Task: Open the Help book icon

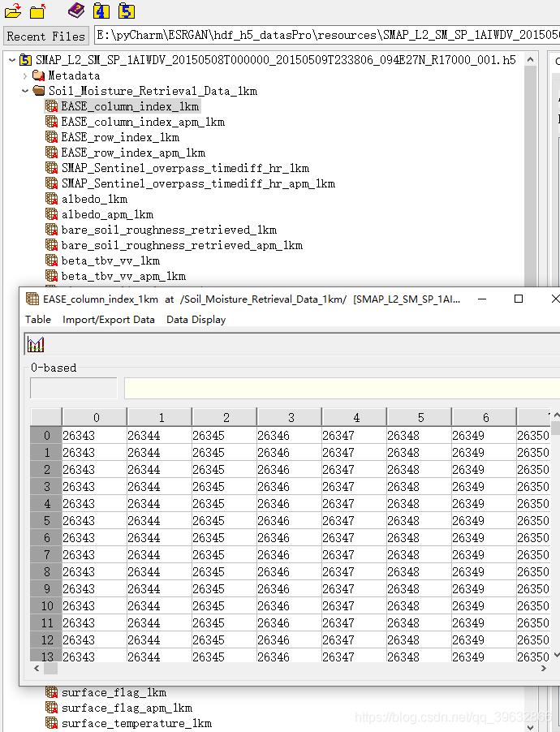Action: [x=75, y=11]
